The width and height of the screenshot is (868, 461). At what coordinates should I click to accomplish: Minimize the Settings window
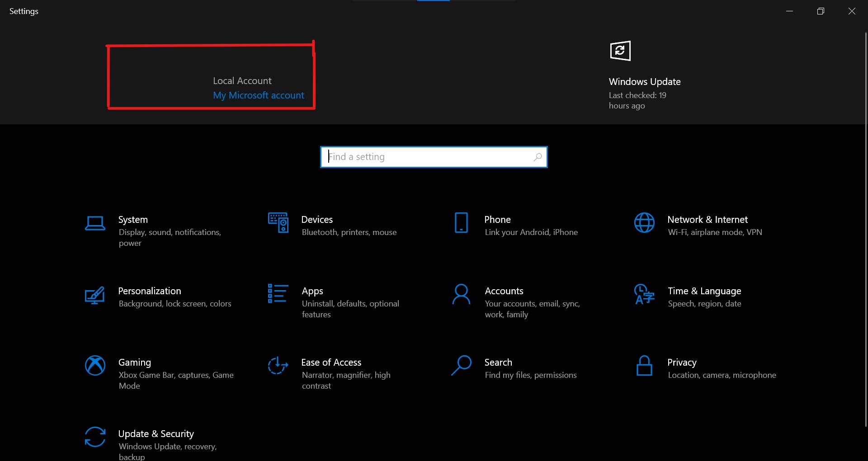tap(790, 11)
